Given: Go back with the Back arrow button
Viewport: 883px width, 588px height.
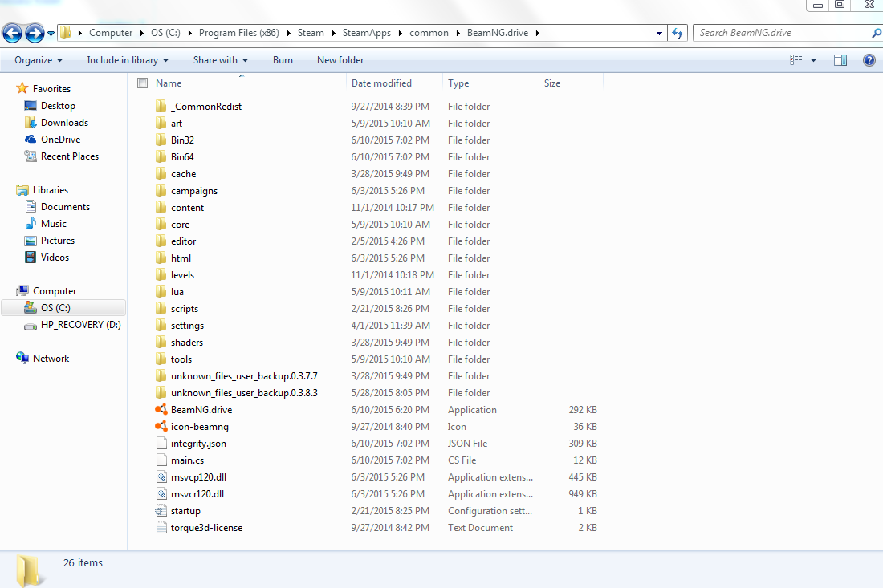Looking at the screenshot, I should [x=12, y=33].
